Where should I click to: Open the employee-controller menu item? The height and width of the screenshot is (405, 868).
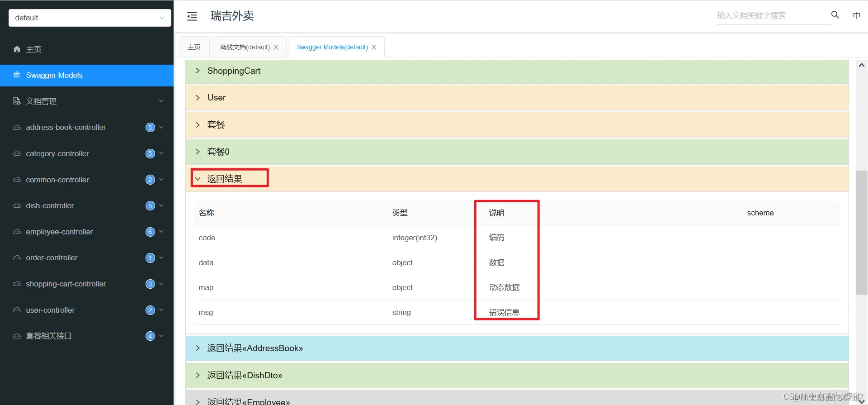[87, 232]
